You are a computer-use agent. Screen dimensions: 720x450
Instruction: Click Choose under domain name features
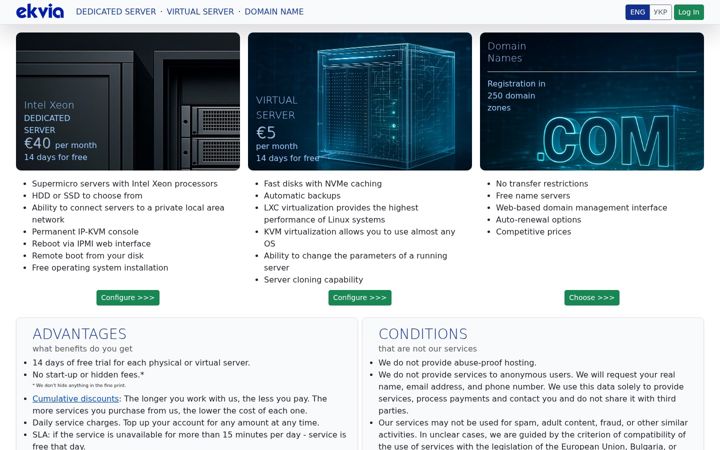[x=591, y=298]
